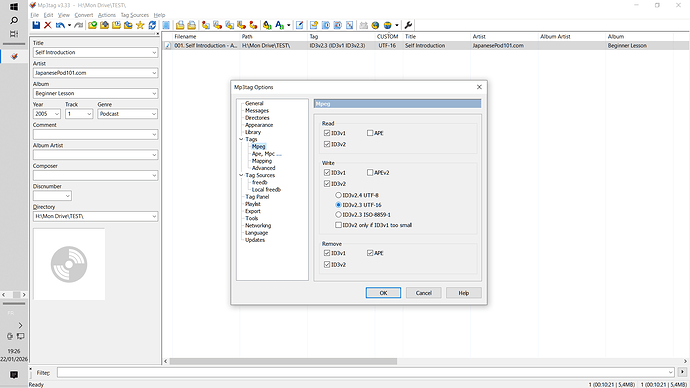Enable APEv2 under Write
The width and height of the screenshot is (690, 388).
coord(370,172)
